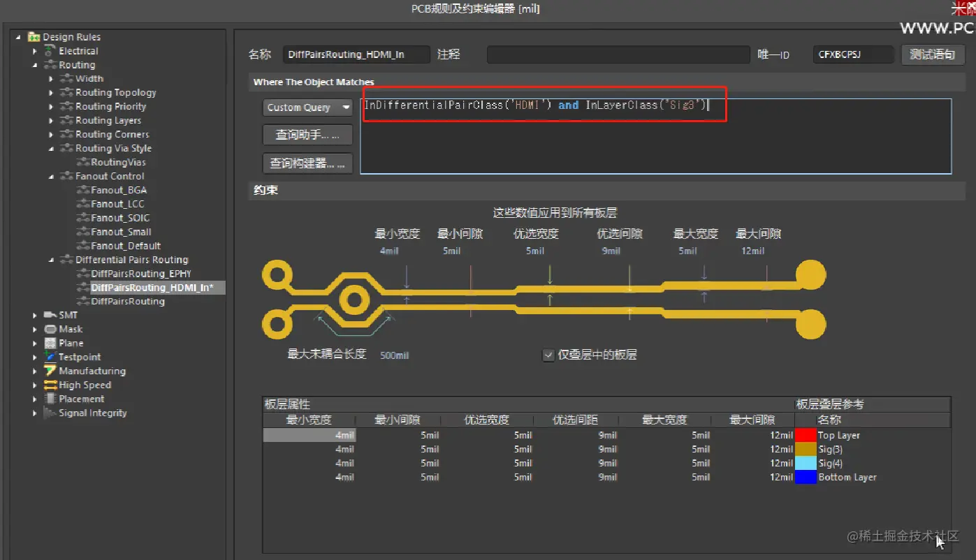
Task: Click the 最小宽度 column header
Action: 309,420
